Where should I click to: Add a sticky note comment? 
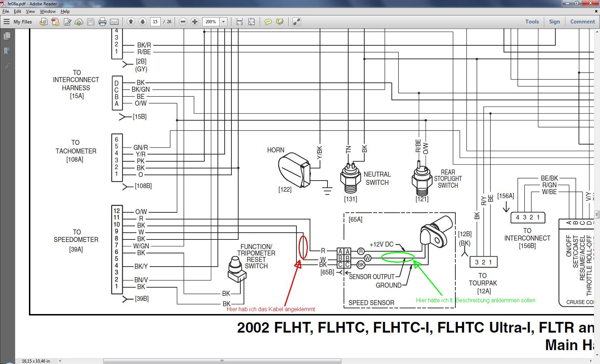[x=268, y=22]
